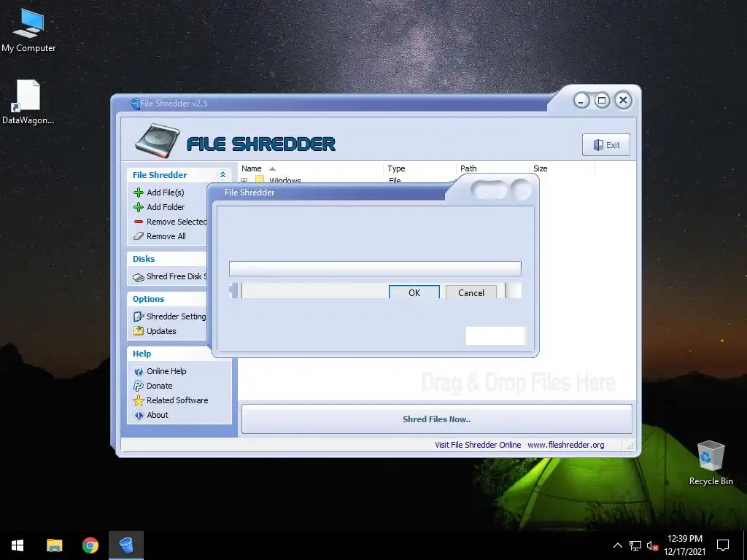Image resolution: width=747 pixels, height=560 pixels.
Task: Click the Options section header
Action: (148, 299)
